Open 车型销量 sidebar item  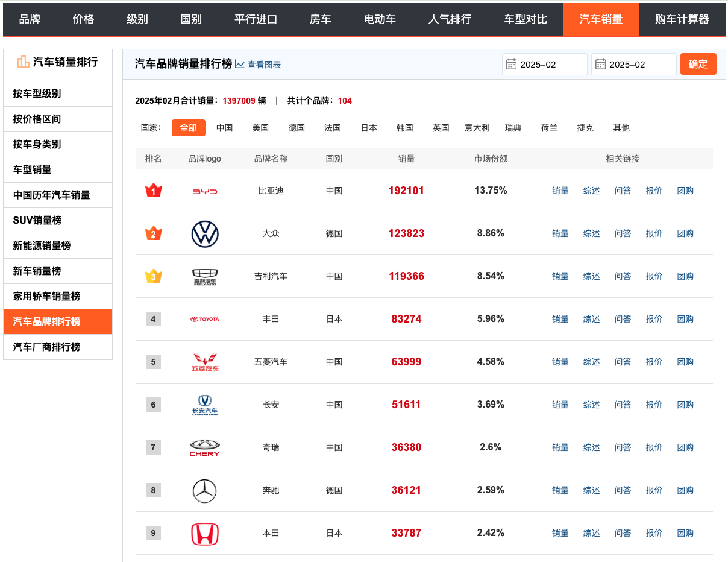click(58, 169)
